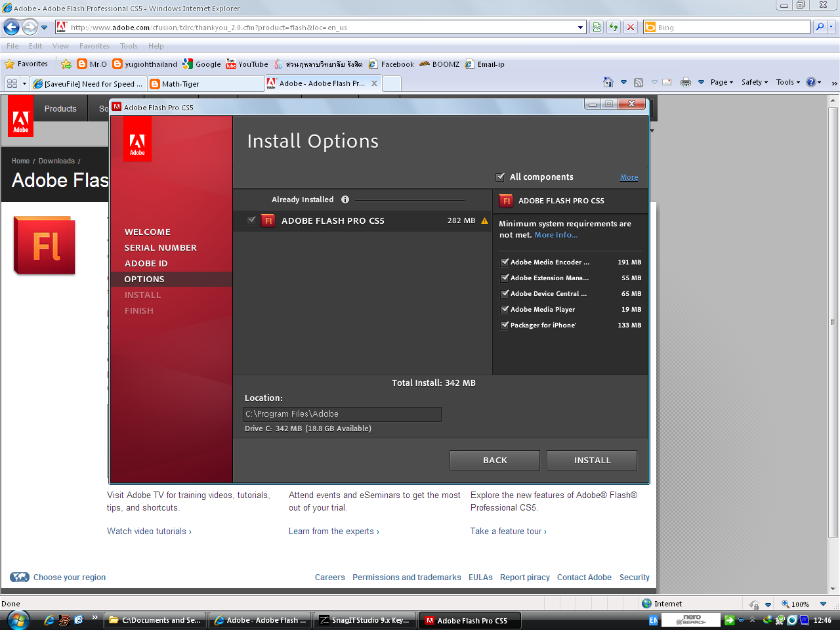840x630 pixels.
Task: Open the Safety dropdown menu
Action: click(755, 82)
